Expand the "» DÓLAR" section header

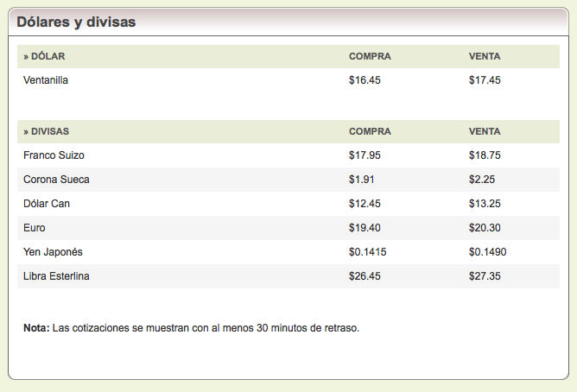(44, 56)
